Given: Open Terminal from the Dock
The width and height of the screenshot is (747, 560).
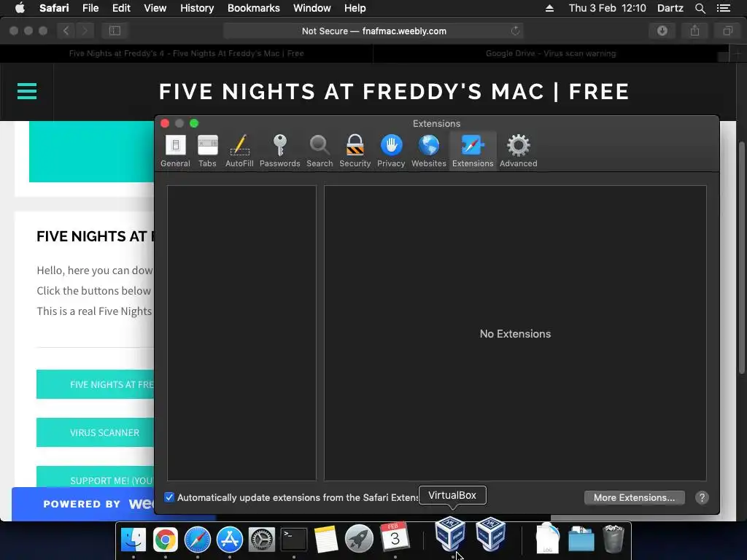Looking at the screenshot, I should (x=294, y=540).
